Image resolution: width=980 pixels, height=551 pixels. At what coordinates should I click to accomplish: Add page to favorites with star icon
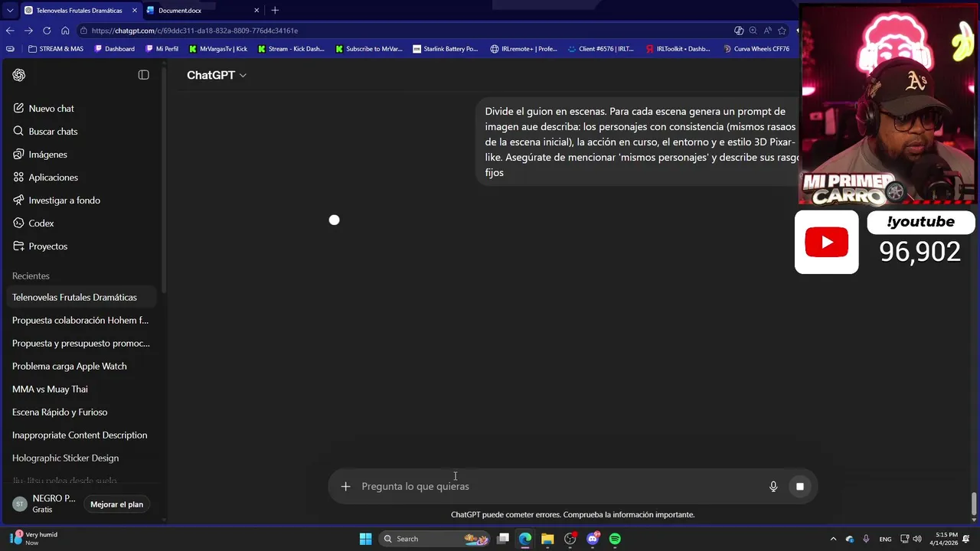(782, 31)
